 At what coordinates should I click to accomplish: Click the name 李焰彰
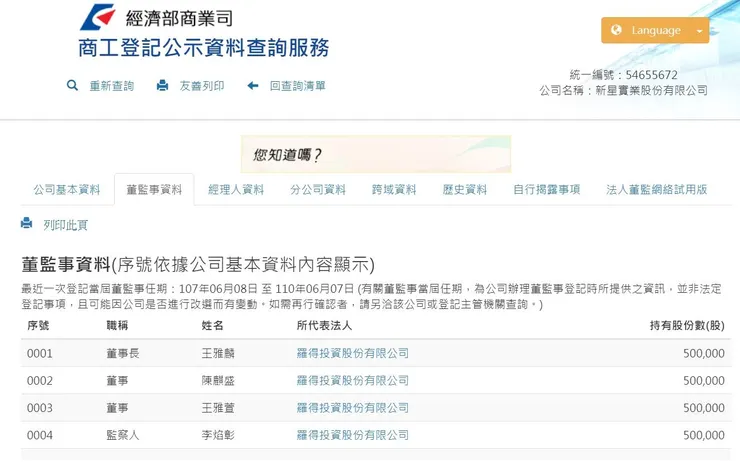(x=218, y=436)
